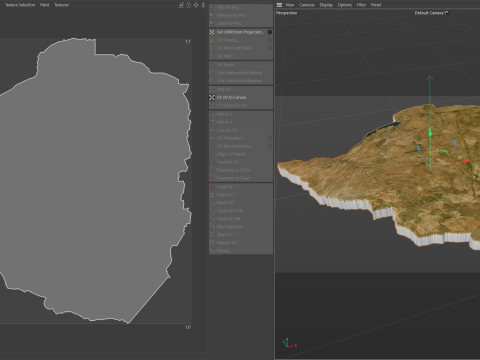The width and height of the screenshot is (480, 360).
Task: Click the move-view UV editor navigation icon
Action: coord(196,5)
